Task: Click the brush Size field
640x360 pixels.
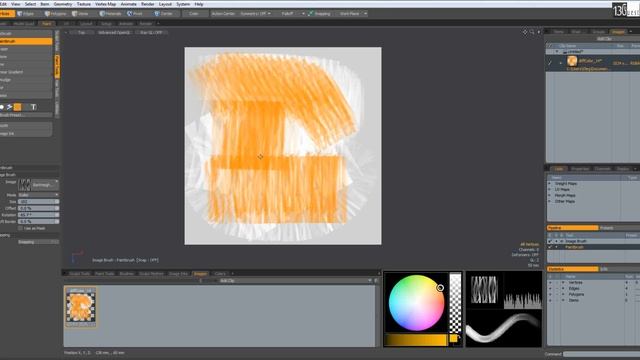Action: (x=38, y=202)
